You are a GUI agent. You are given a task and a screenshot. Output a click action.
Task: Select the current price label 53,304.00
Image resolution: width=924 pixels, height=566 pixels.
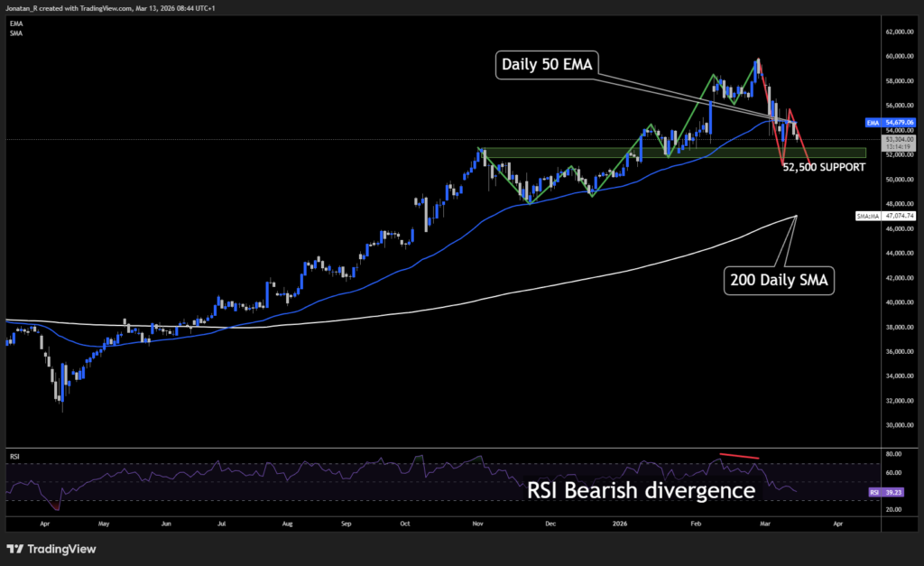[x=899, y=140]
